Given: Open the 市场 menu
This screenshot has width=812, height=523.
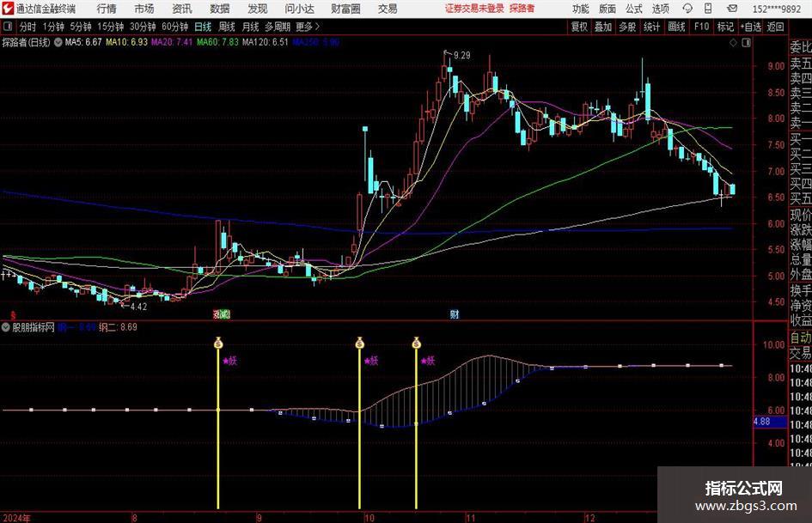Looking at the screenshot, I should pos(144,9).
